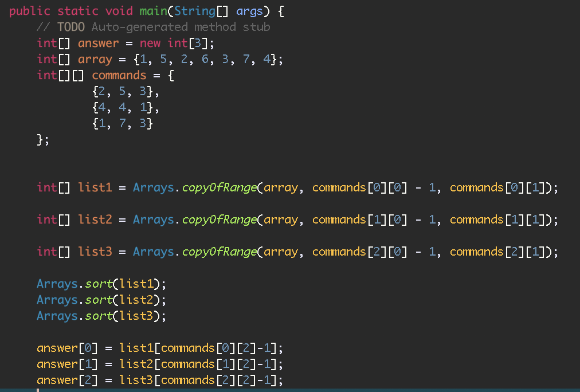Image resolution: width=580 pixels, height=392 pixels.
Task: Click 'copyOfRange' on the list2 line
Action: pos(220,220)
